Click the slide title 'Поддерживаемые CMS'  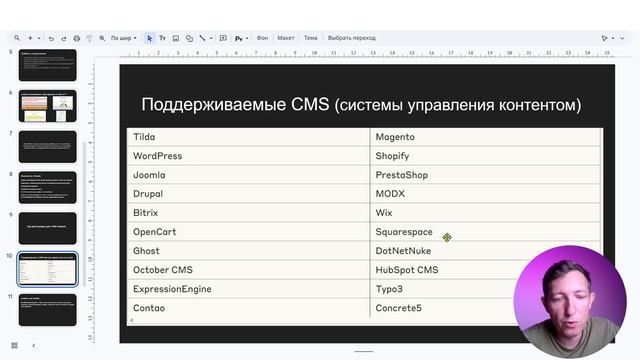click(x=235, y=104)
